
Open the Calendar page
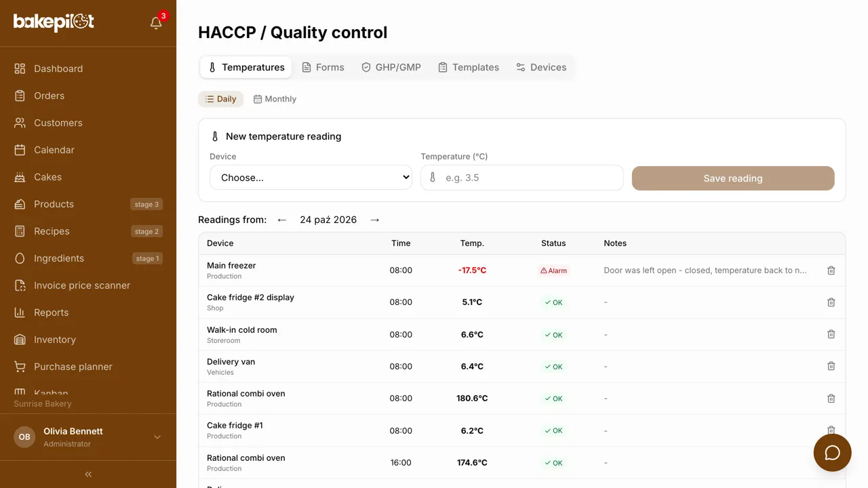pyautogui.click(x=88, y=150)
